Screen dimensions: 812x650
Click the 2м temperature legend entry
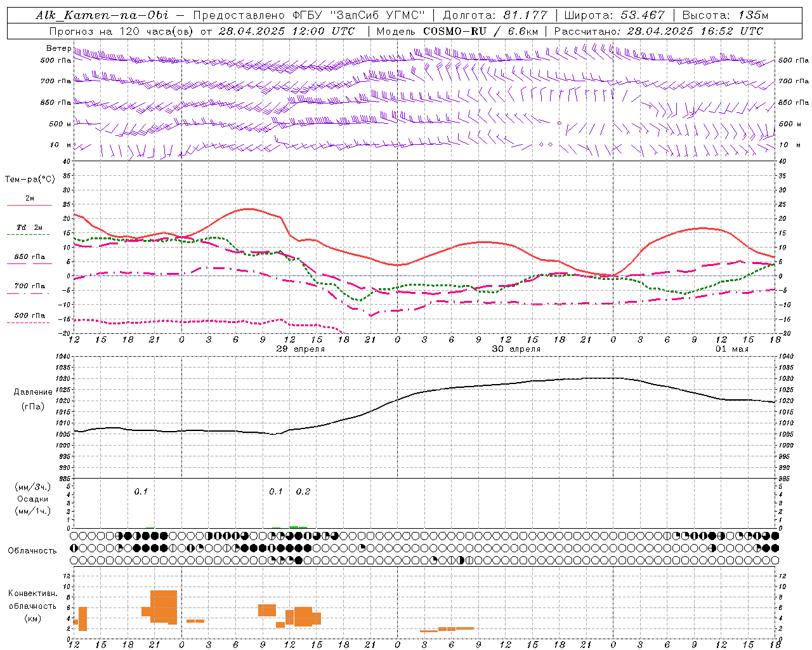[x=30, y=199]
